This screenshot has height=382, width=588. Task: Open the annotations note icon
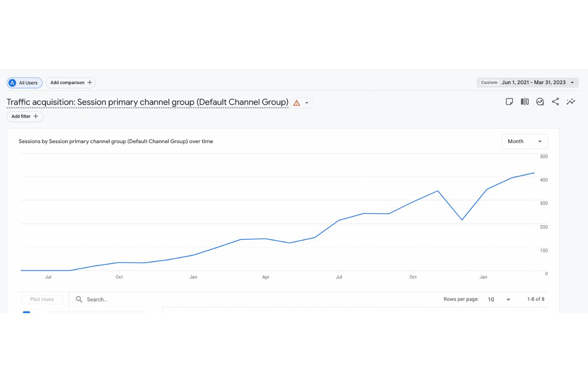pos(509,102)
